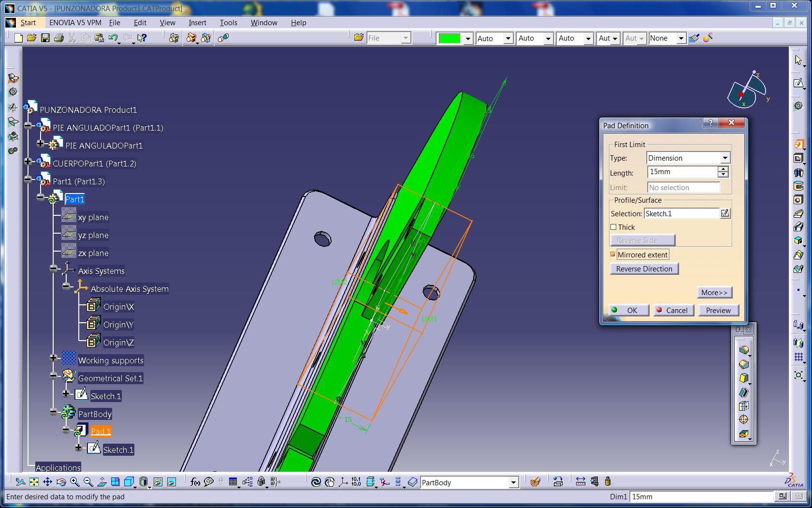
Task: Click the sketch edit icon beside Selection field
Action: 725,213
